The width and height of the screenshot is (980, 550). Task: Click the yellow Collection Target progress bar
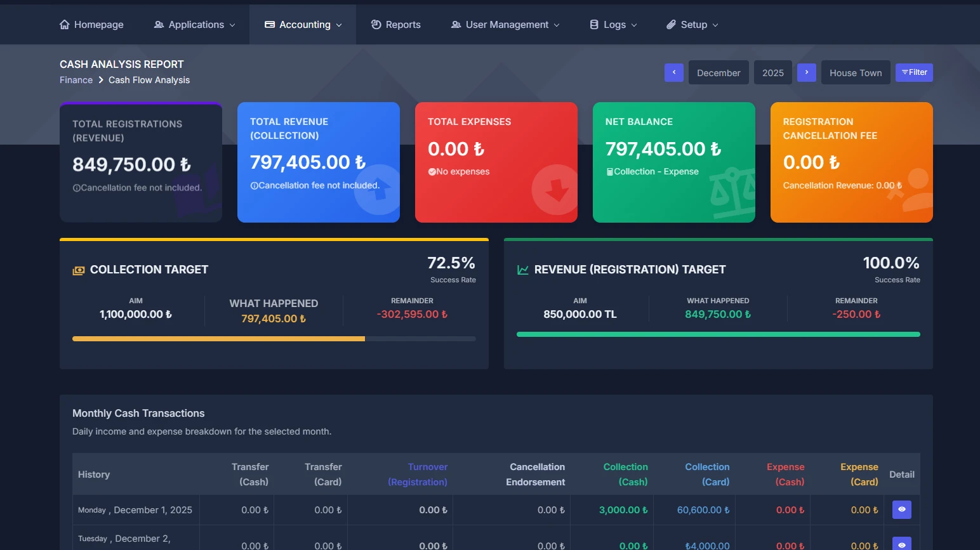[x=218, y=339]
